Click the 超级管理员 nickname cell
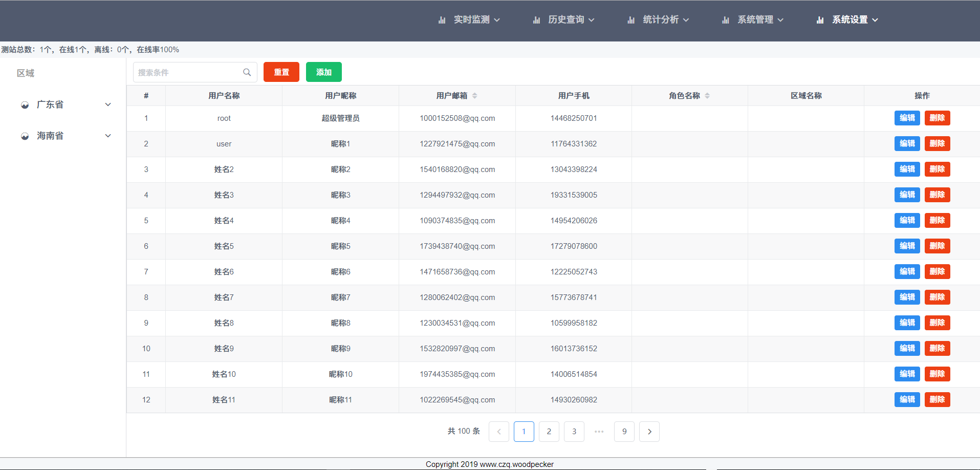 point(341,118)
